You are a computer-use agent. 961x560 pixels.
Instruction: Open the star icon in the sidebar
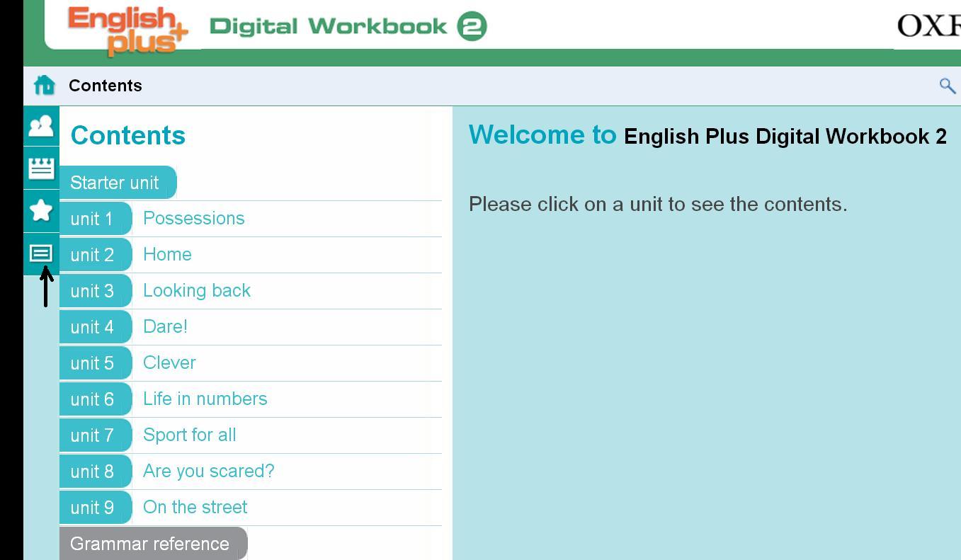coord(41,210)
